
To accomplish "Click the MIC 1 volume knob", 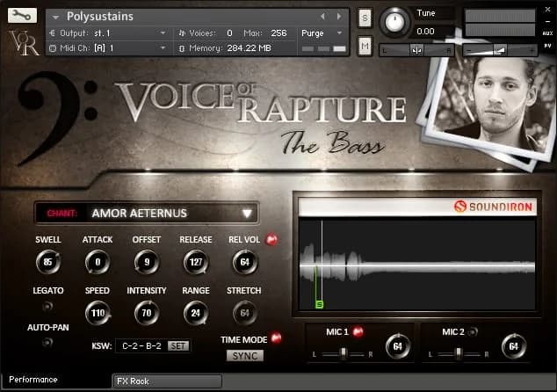I will [398, 346].
